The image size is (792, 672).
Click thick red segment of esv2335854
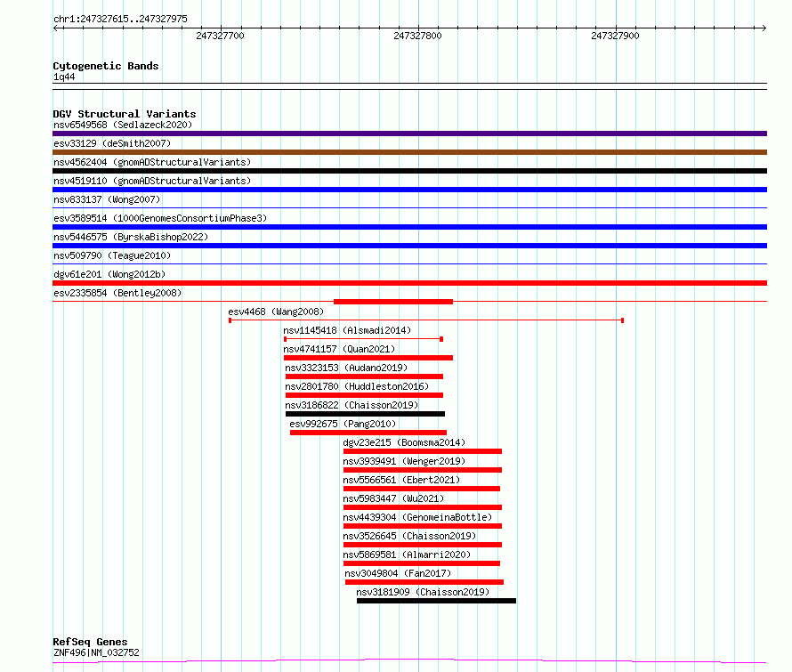[393, 302]
